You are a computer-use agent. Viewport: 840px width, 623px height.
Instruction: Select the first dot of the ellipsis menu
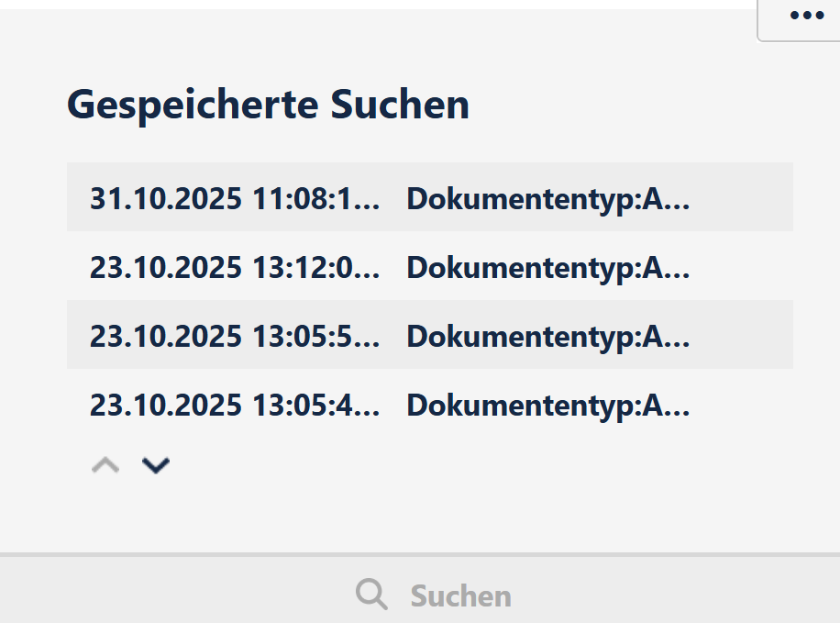tap(793, 15)
